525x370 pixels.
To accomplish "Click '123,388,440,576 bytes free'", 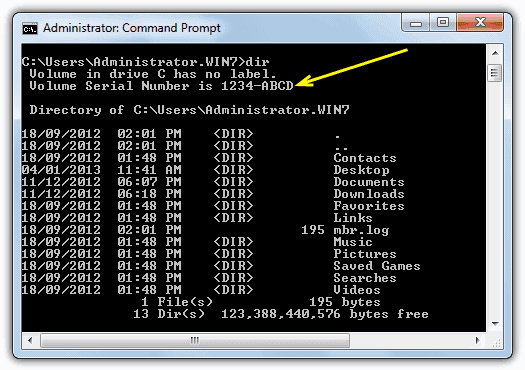I will click(x=325, y=314).
